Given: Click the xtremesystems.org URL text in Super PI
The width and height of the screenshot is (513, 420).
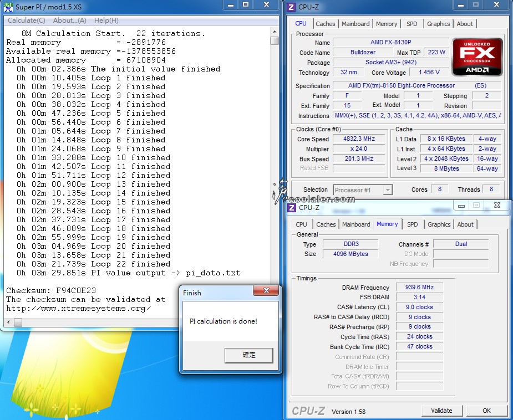Looking at the screenshot, I should (x=79, y=309).
